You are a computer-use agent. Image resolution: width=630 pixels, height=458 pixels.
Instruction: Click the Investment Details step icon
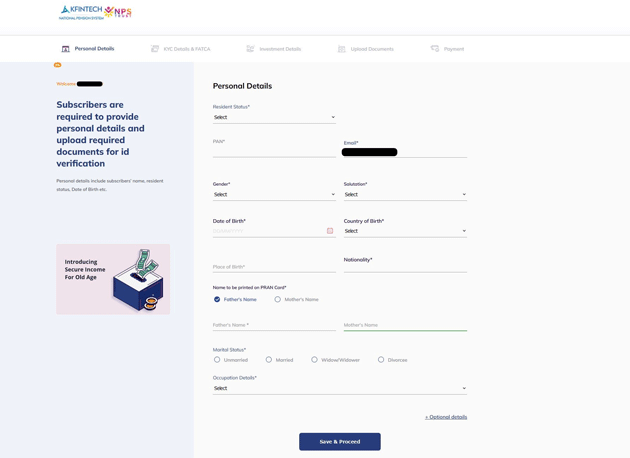tap(250, 49)
